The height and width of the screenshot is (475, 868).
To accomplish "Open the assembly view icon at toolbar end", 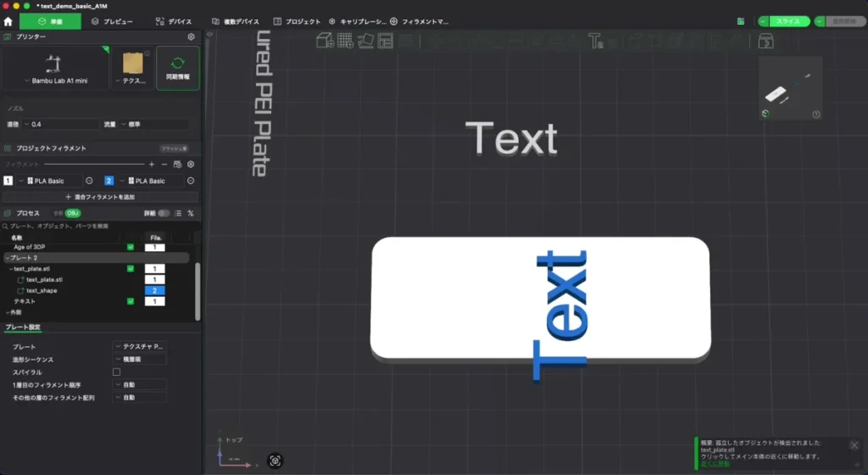I will click(765, 41).
